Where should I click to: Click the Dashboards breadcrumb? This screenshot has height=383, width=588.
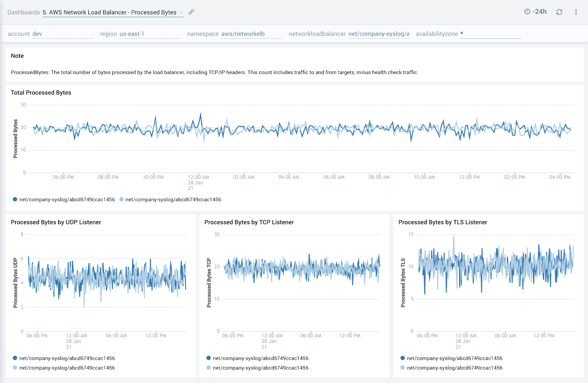click(x=23, y=12)
